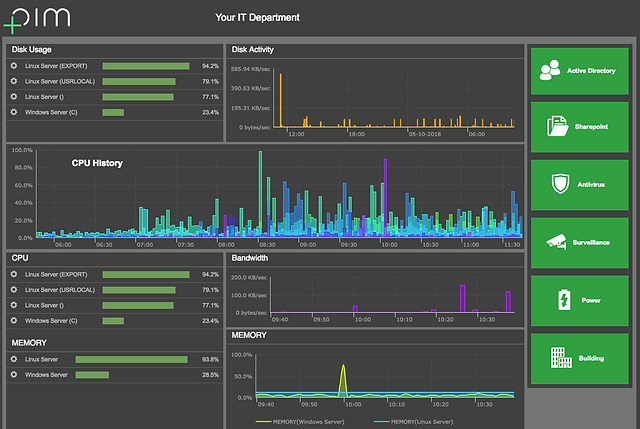Click the Power battery icon
Screen dimensions: 640x429
[x=564, y=300]
